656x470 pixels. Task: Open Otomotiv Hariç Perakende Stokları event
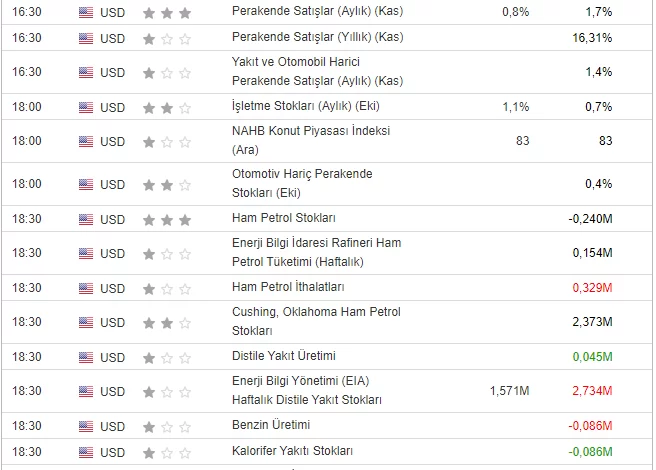point(302,174)
